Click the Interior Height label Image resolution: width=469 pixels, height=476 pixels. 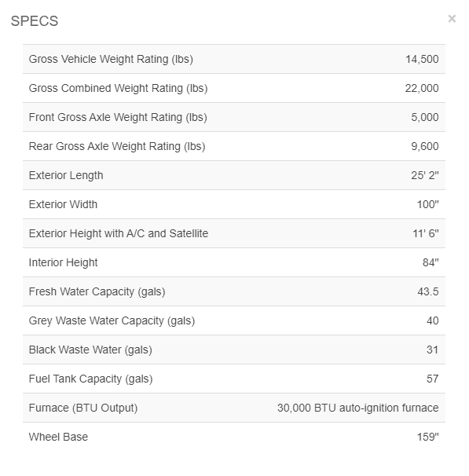[63, 262]
